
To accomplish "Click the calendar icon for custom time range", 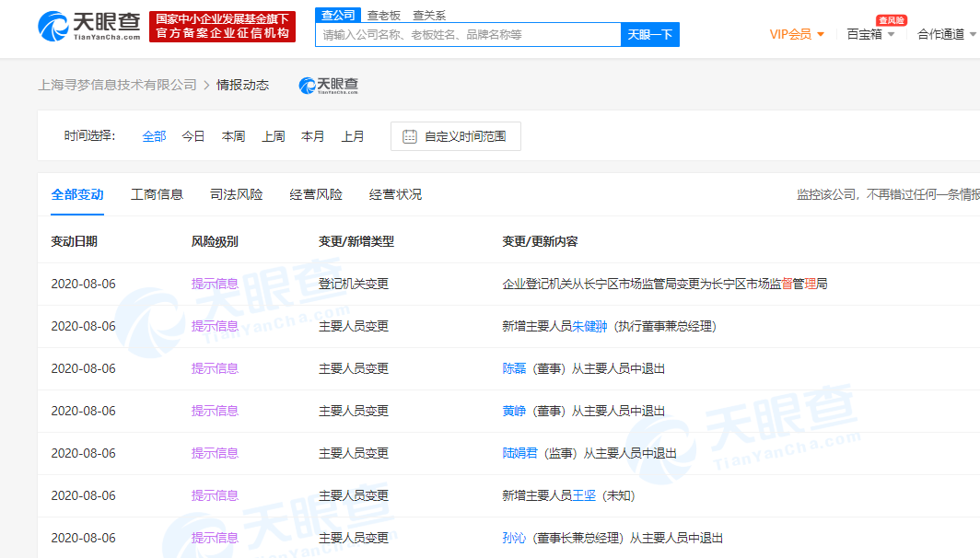I will (x=410, y=136).
